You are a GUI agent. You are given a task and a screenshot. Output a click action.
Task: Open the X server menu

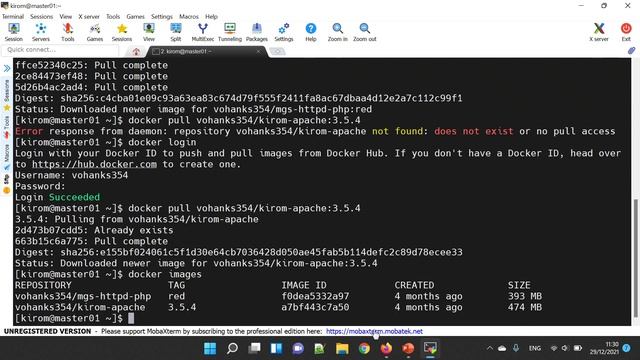(x=89, y=16)
